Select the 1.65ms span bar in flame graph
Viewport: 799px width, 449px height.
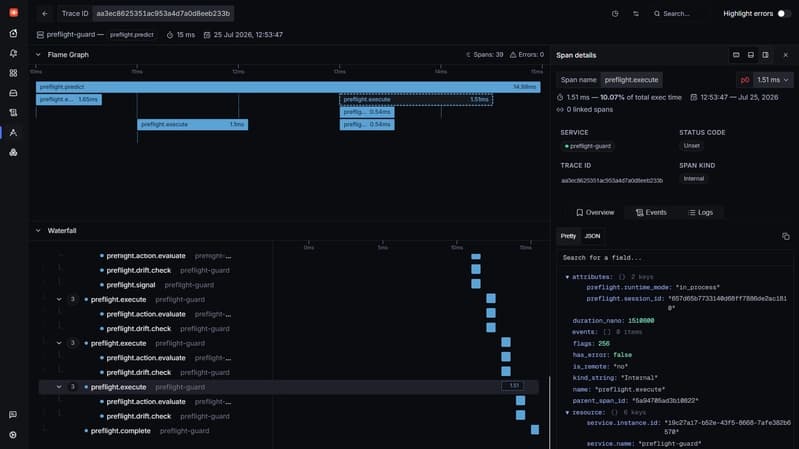click(x=69, y=99)
